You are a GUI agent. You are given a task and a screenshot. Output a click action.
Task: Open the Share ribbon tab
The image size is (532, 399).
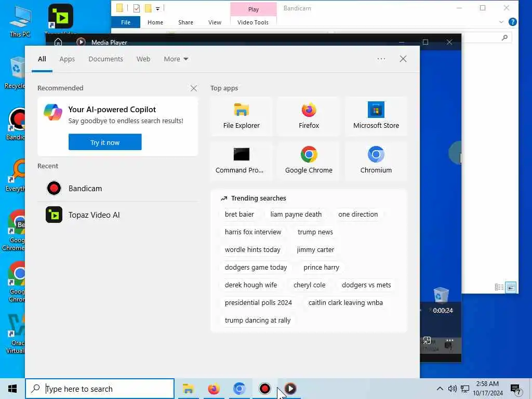click(185, 22)
